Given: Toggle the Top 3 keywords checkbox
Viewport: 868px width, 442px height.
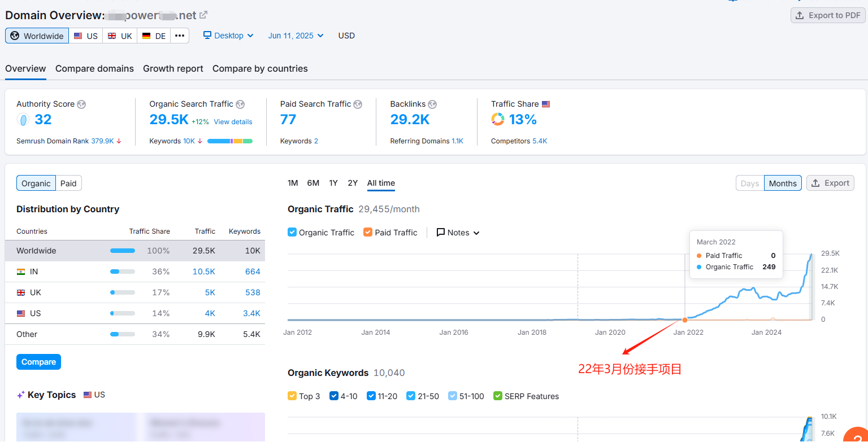Looking at the screenshot, I should [292, 396].
